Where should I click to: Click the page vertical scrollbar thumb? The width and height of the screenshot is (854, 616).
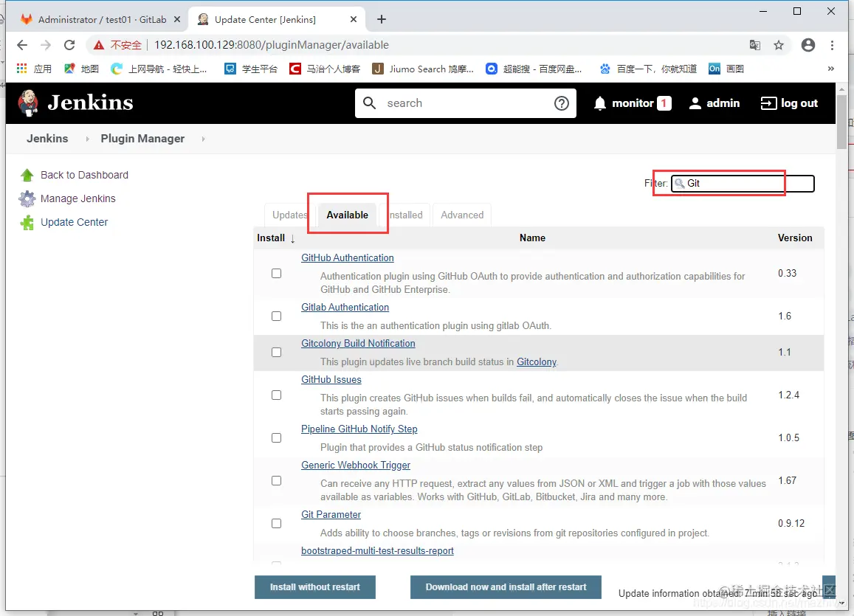pyautogui.click(x=841, y=121)
